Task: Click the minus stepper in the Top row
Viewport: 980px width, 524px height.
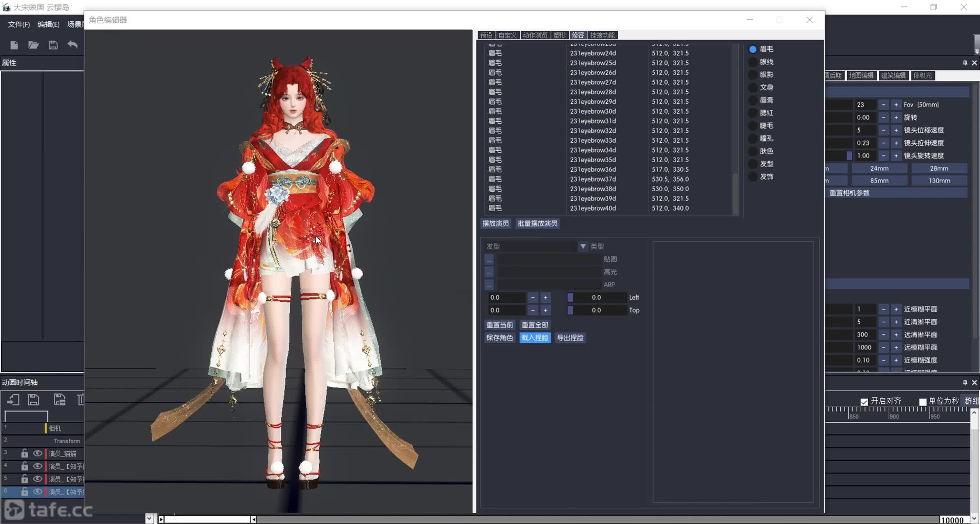Action: coord(532,310)
